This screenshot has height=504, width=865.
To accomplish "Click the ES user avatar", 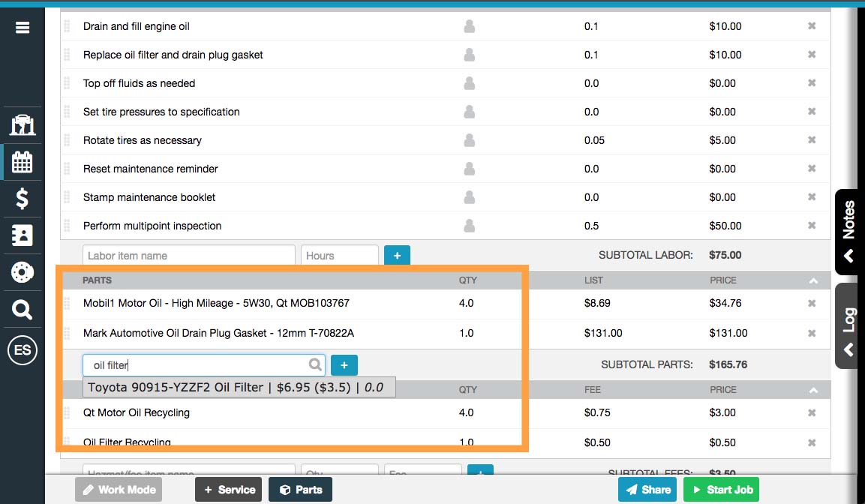I will (x=22, y=348).
